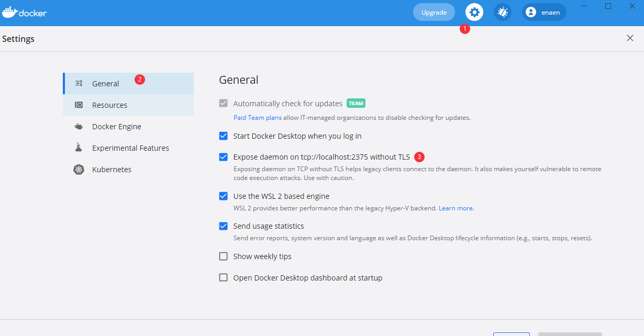Click the 'Send error reports, system version' description
Image resolution: width=644 pixels, height=336 pixels.
413,238
